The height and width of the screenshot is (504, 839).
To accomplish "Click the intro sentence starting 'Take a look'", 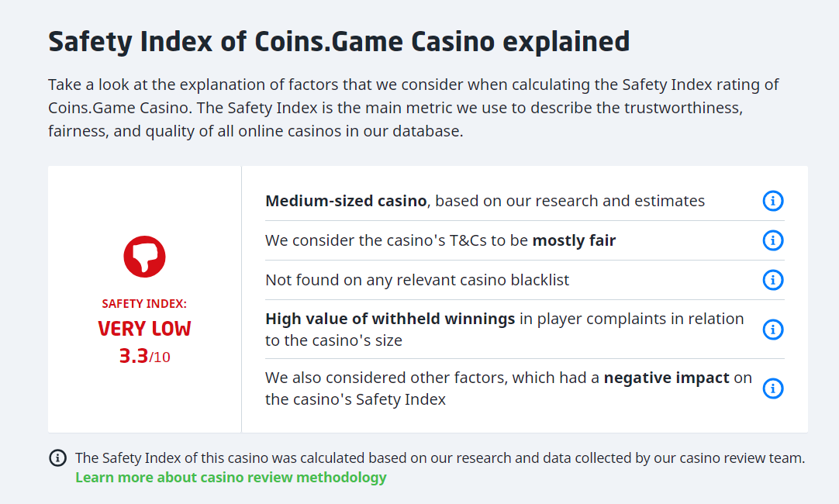I will click(310, 85).
